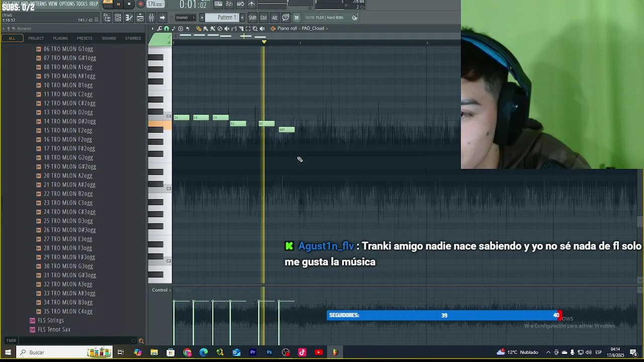The height and width of the screenshot is (362, 644).
Task: Click the piano roll wrench tools icon
Action: pyautogui.click(x=159, y=29)
